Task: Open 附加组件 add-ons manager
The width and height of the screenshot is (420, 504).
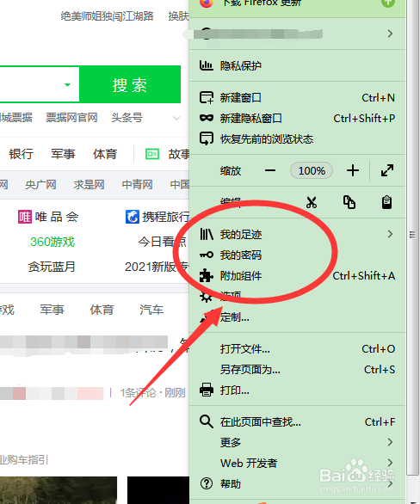Action: 297,276
